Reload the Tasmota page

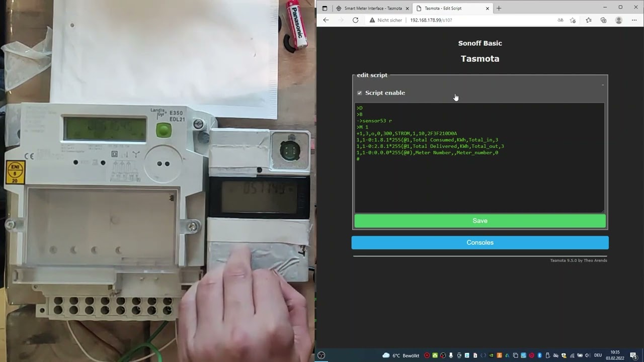point(355,20)
